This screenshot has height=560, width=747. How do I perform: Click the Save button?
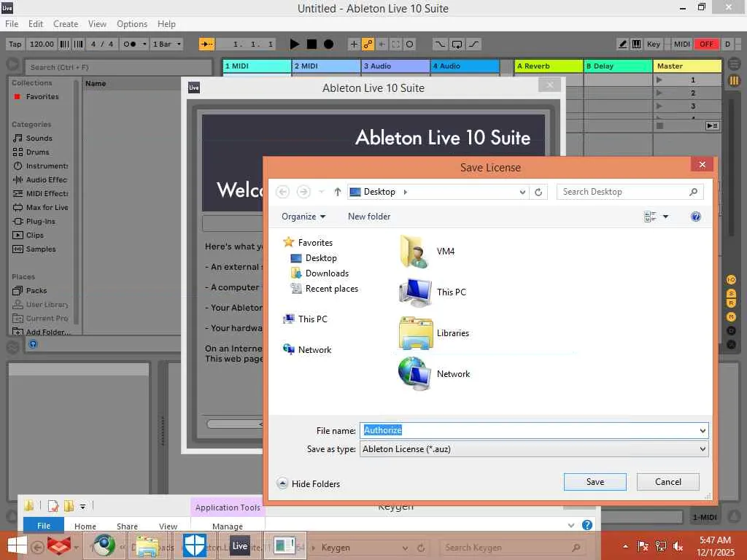pos(595,482)
